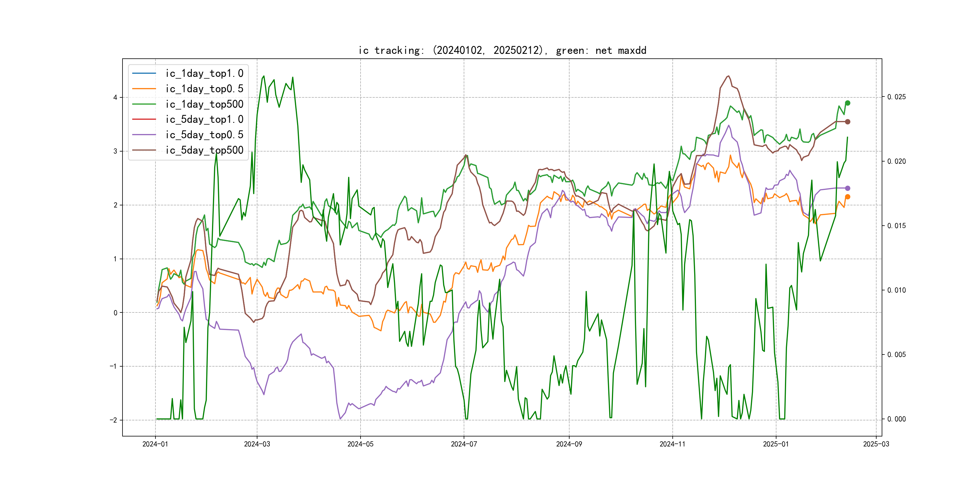Click the left axis label 4
The width and height of the screenshot is (980, 490).
point(115,97)
